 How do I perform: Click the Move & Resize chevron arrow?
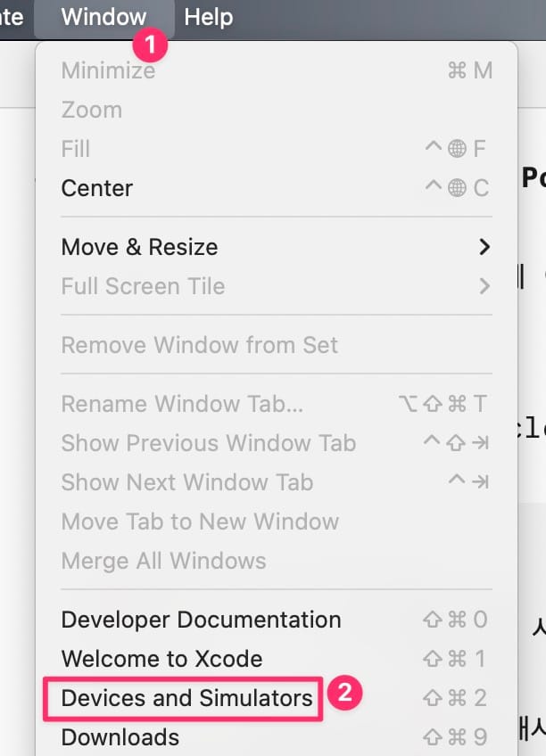tap(484, 247)
